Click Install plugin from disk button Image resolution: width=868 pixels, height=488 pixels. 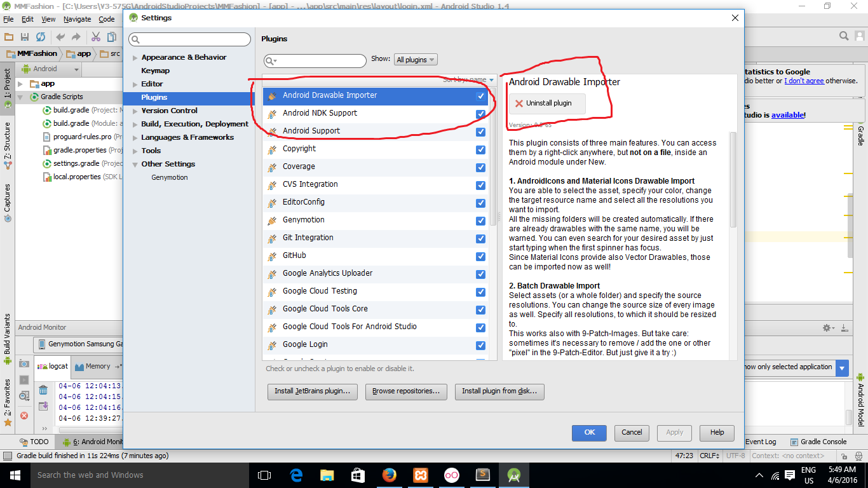(x=499, y=391)
